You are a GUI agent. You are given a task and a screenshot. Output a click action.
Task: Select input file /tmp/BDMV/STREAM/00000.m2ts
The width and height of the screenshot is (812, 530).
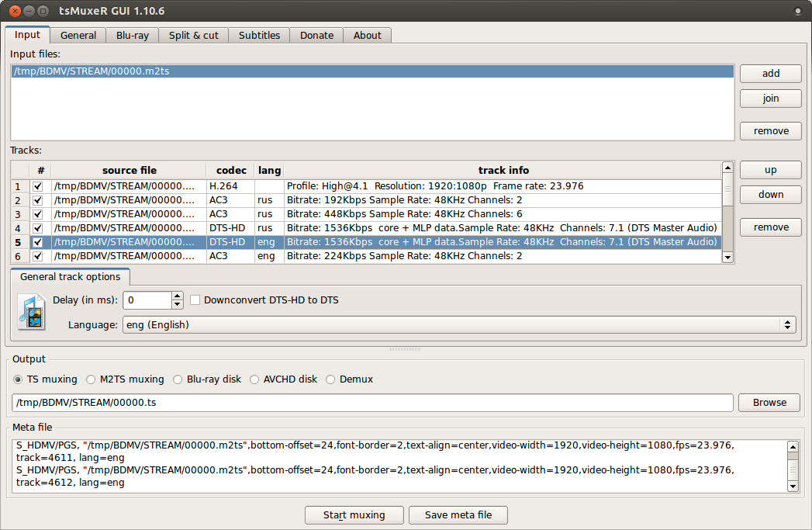[x=372, y=71]
